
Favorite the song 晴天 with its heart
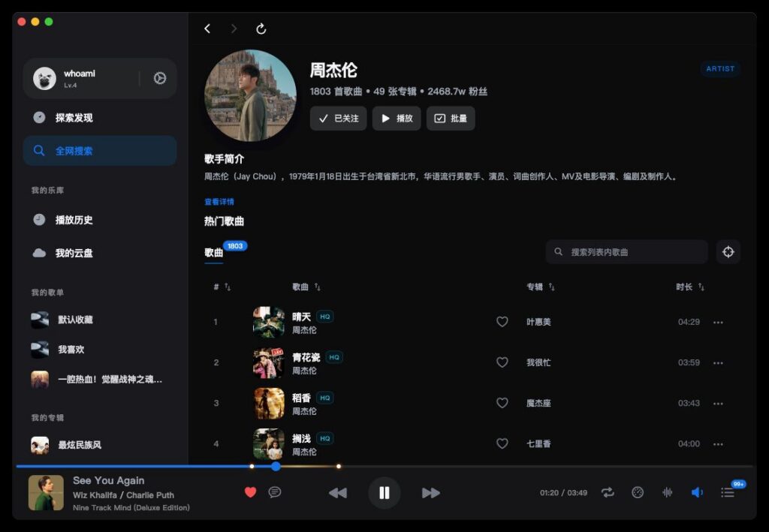click(x=502, y=321)
